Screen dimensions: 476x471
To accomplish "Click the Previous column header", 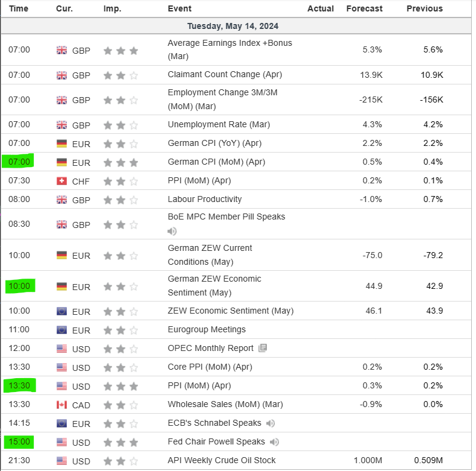I will (x=424, y=8).
